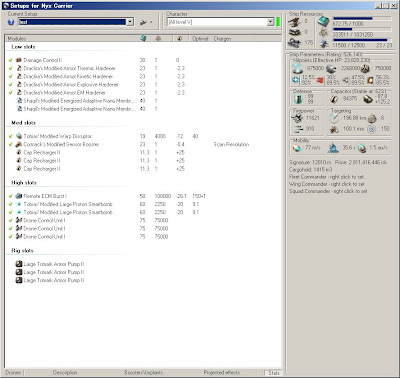Click the CPU usage progress bar
This screenshot has width=400, height=378.
[x=362, y=19]
